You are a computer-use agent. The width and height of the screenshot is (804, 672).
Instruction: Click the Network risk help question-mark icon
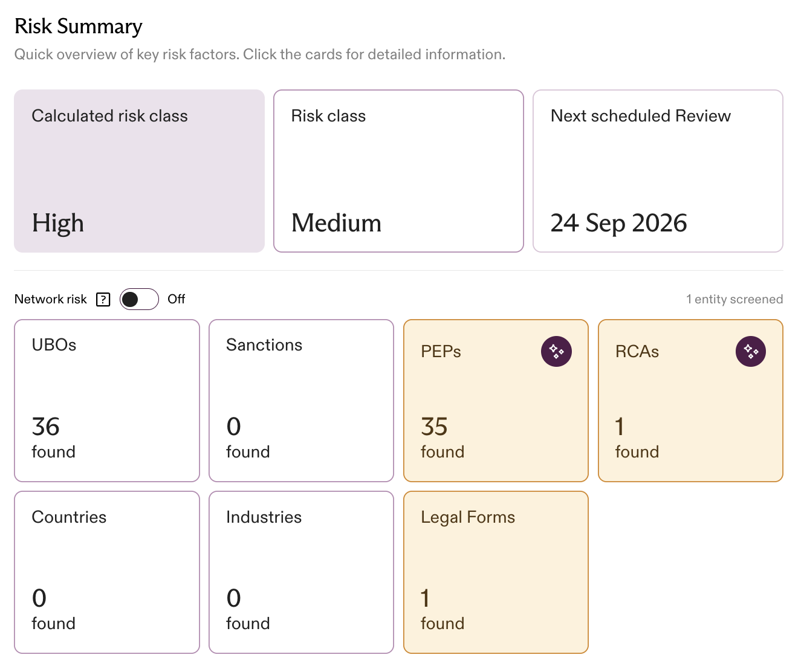(x=103, y=299)
